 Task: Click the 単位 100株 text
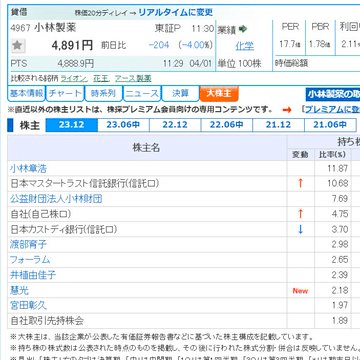coord(240,63)
